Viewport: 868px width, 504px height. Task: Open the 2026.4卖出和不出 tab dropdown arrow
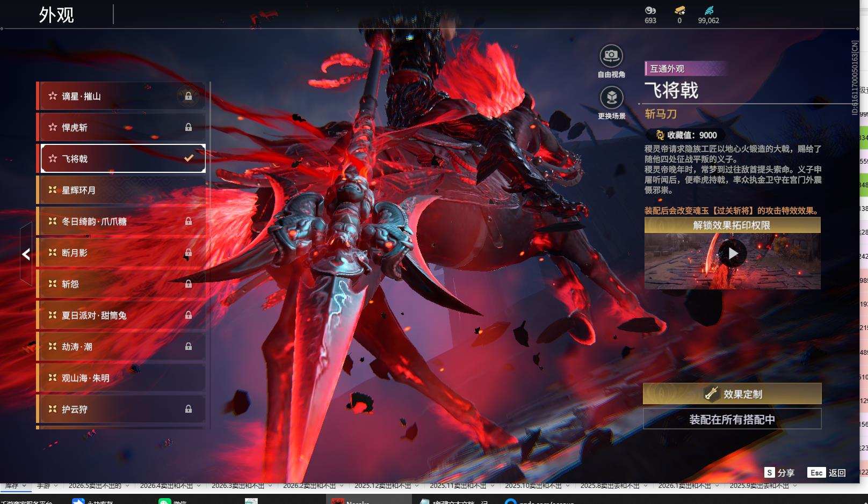coord(199,486)
